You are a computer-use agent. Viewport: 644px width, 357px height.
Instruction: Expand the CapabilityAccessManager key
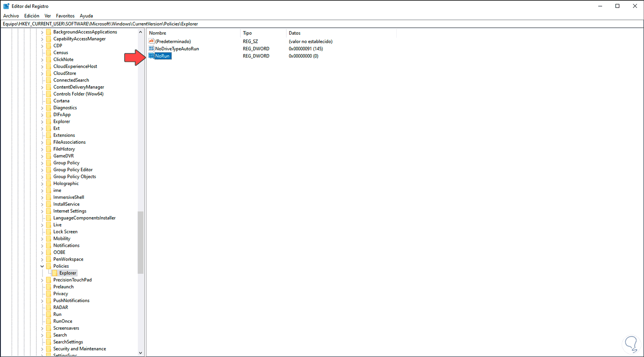42,39
